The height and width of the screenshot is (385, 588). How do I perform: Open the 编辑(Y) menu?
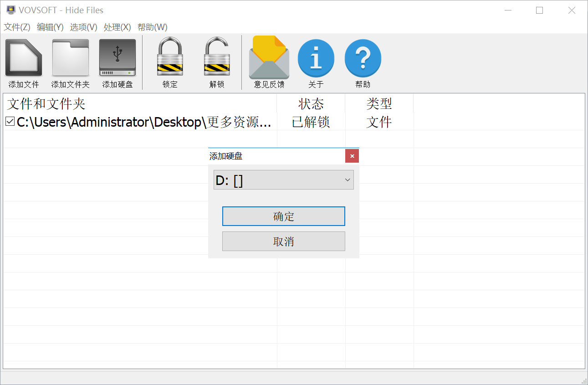(x=50, y=27)
